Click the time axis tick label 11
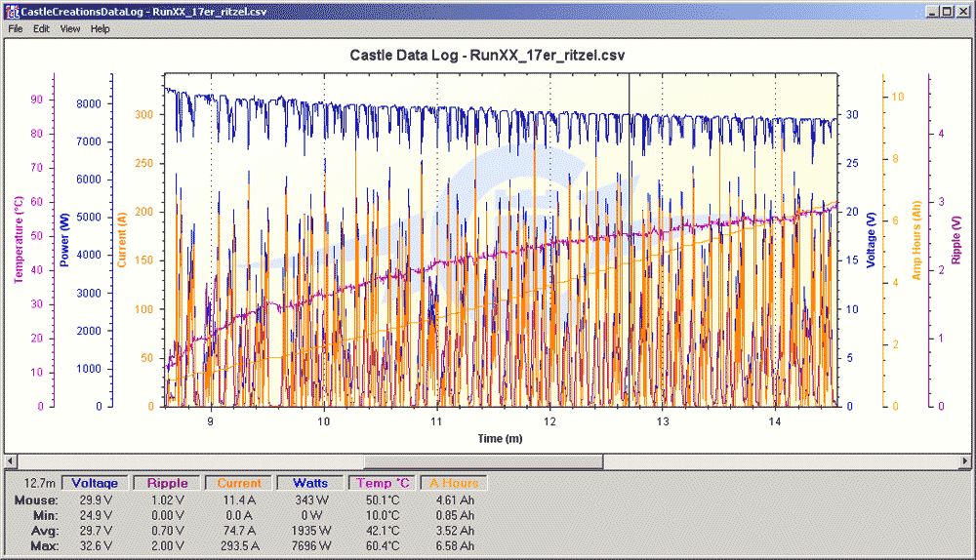976x560 pixels. (436, 421)
